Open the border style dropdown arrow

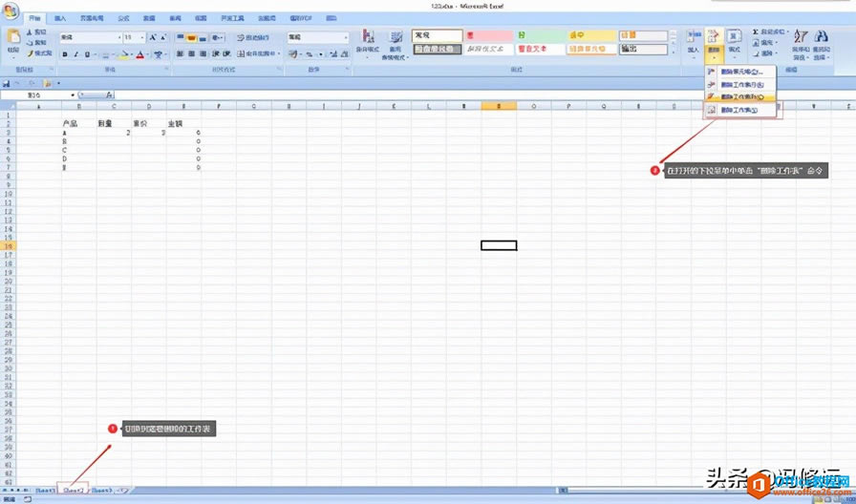tap(114, 54)
